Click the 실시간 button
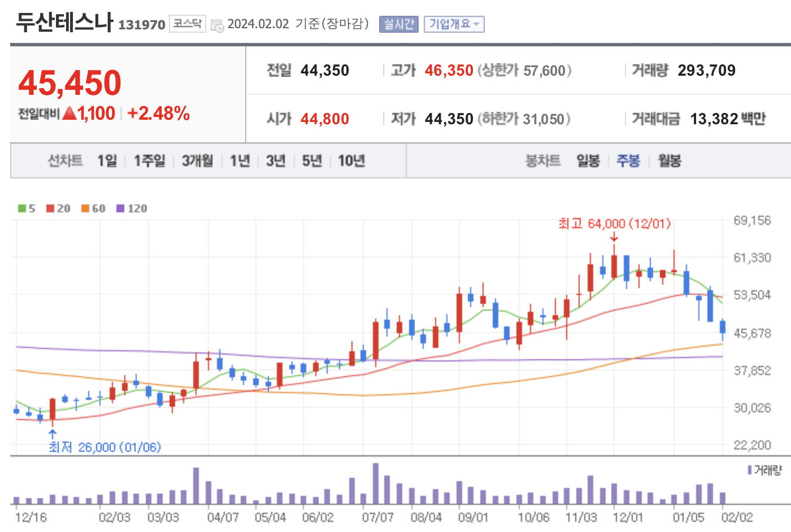The image size is (791, 532). point(399,24)
